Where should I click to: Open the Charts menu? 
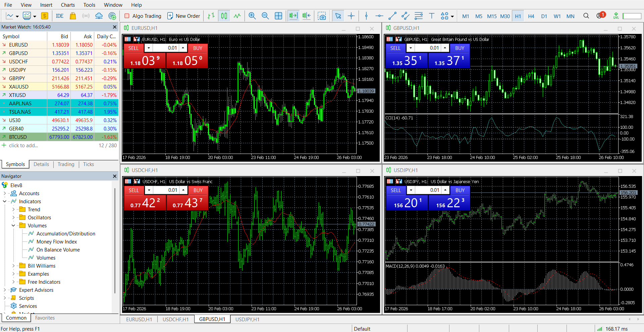coord(68,5)
